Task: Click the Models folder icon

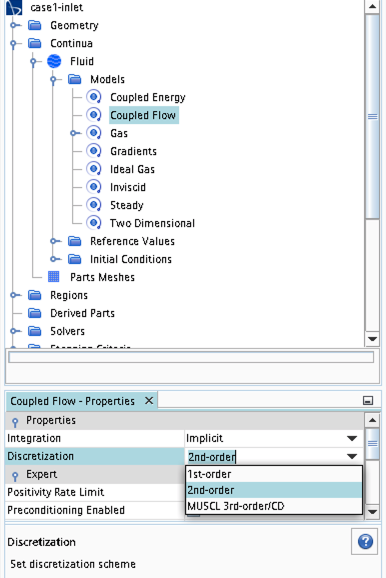Action: 74,79
